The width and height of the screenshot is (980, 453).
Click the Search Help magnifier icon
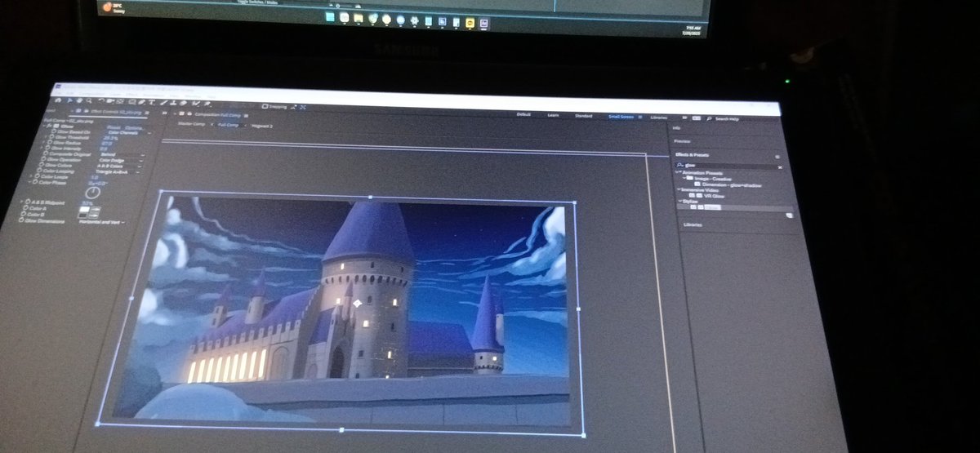point(709,118)
